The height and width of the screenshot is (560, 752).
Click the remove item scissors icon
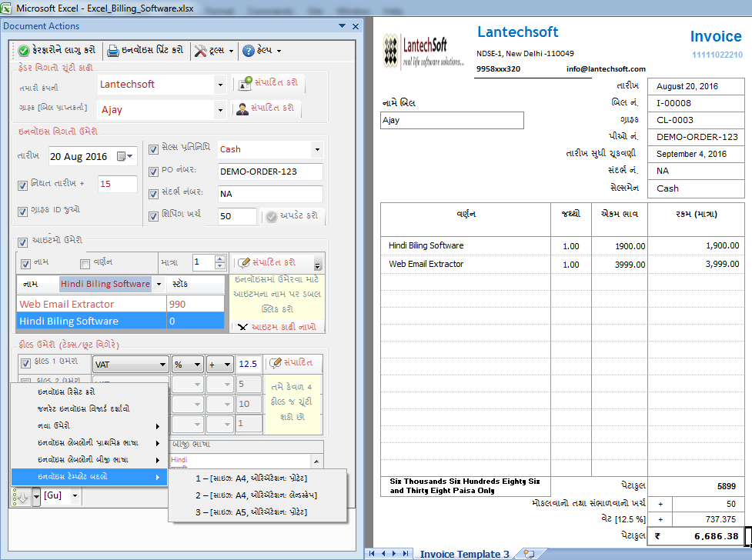click(242, 327)
